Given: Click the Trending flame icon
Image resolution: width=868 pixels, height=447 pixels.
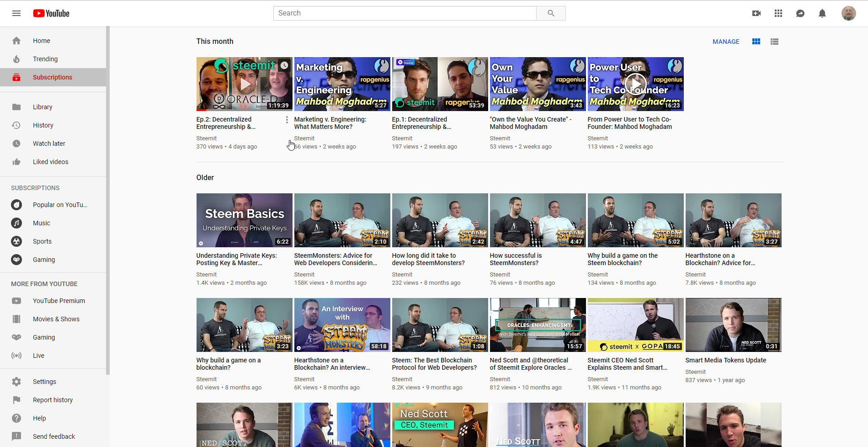Looking at the screenshot, I should pyautogui.click(x=16, y=59).
